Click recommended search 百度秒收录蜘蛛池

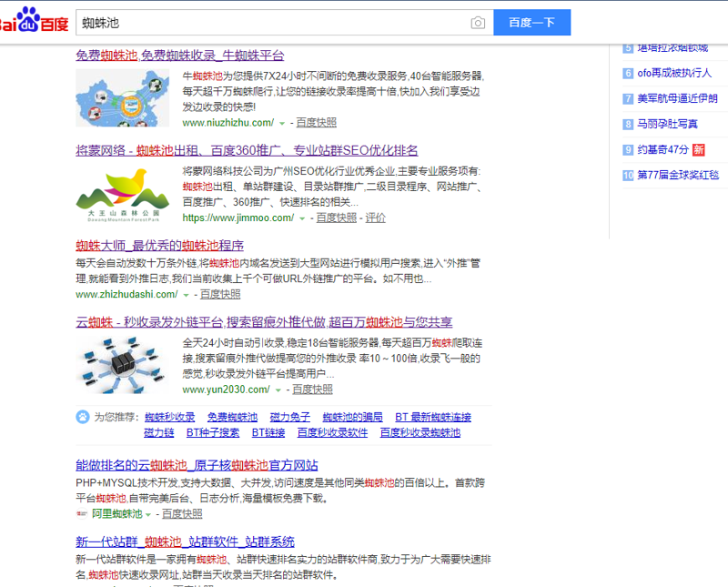[x=420, y=433]
